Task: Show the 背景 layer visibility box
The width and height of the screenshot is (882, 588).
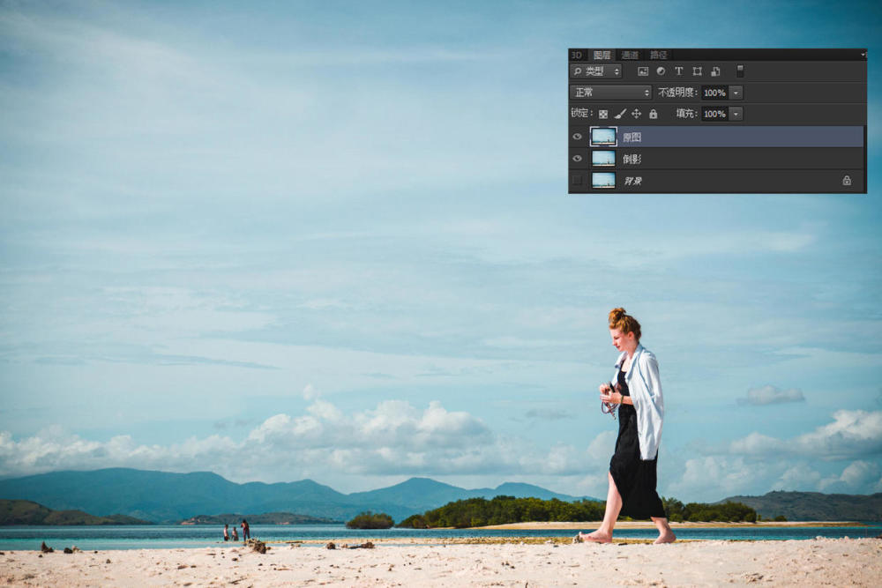Action: [x=577, y=181]
